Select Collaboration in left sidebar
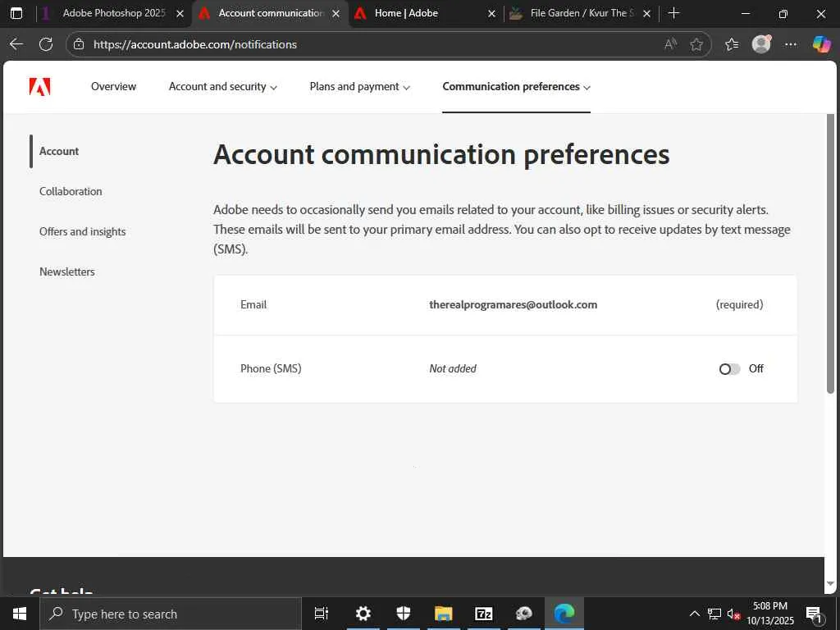Image resolution: width=840 pixels, height=630 pixels. [x=71, y=191]
